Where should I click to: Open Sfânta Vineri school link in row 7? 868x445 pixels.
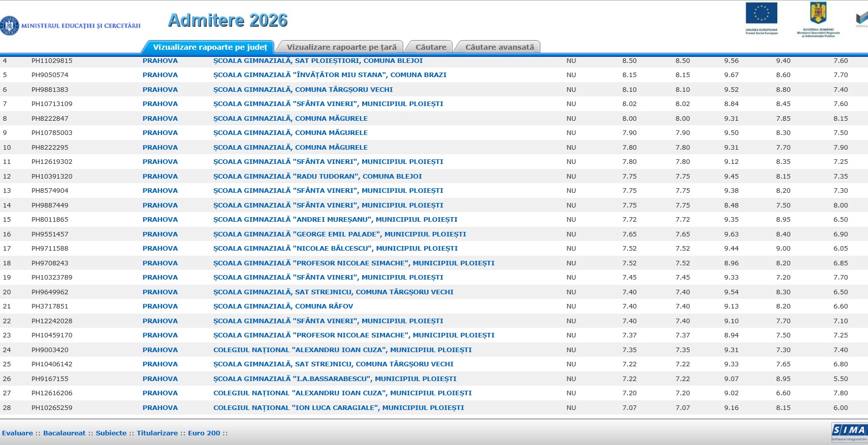tap(328, 104)
